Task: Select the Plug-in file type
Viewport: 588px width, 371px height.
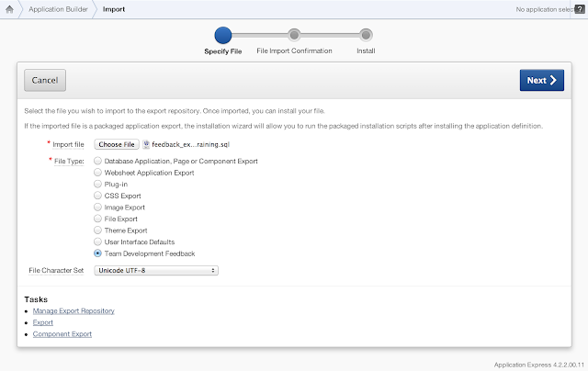Action: pyautogui.click(x=98, y=185)
